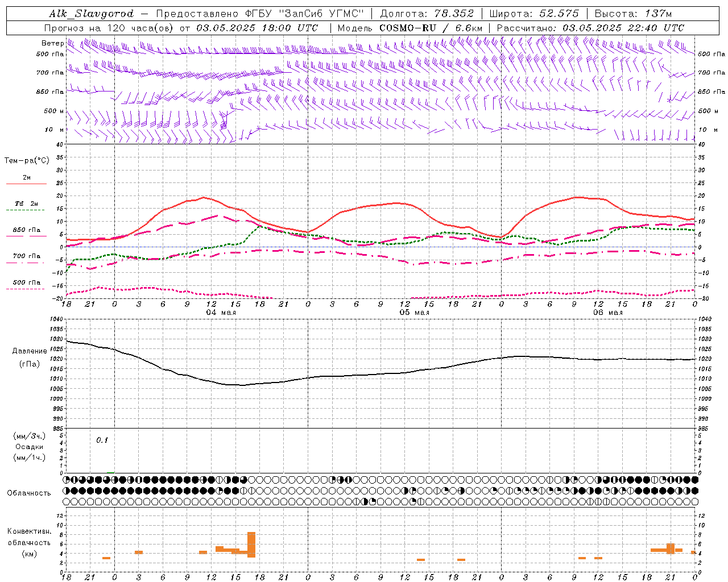Click the 06 мая date label

tap(607, 313)
